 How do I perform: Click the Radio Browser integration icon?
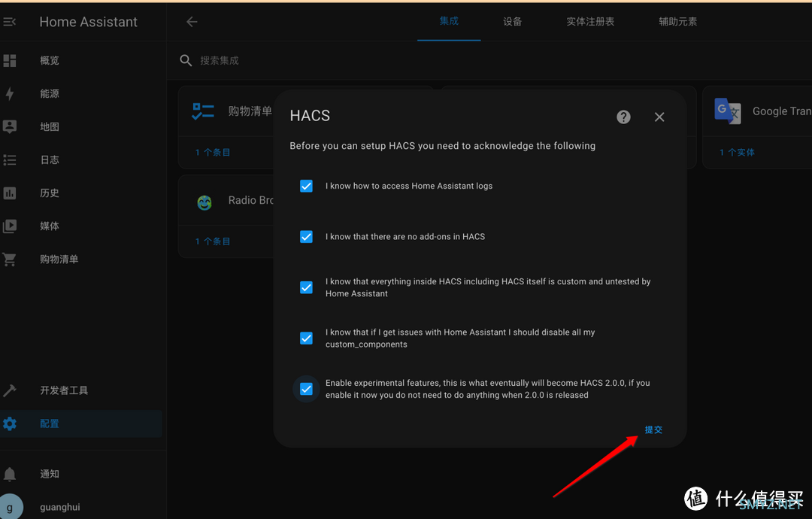tap(205, 202)
